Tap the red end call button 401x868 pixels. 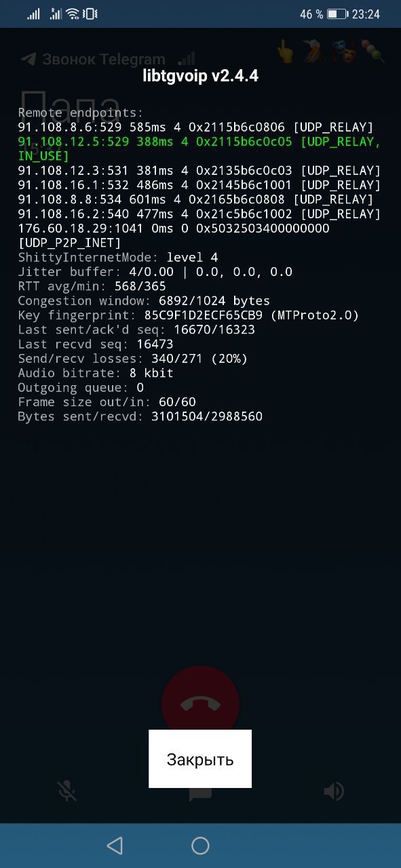pos(200,704)
